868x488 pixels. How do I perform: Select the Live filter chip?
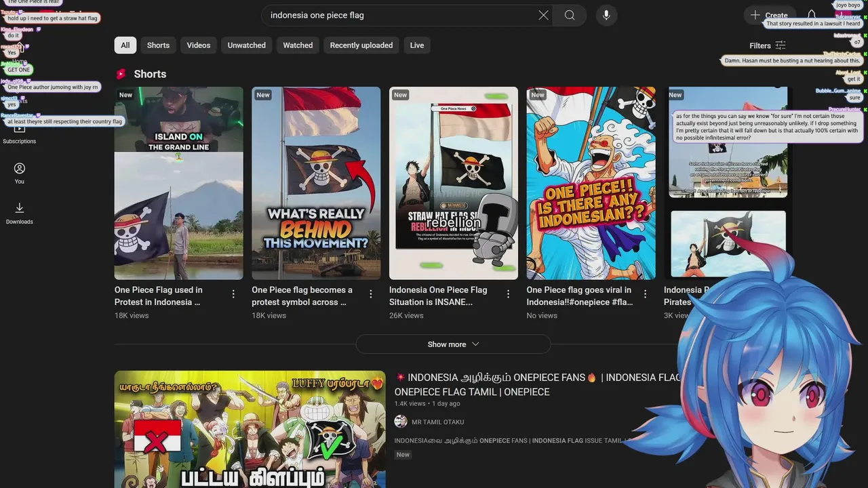coord(417,45)
